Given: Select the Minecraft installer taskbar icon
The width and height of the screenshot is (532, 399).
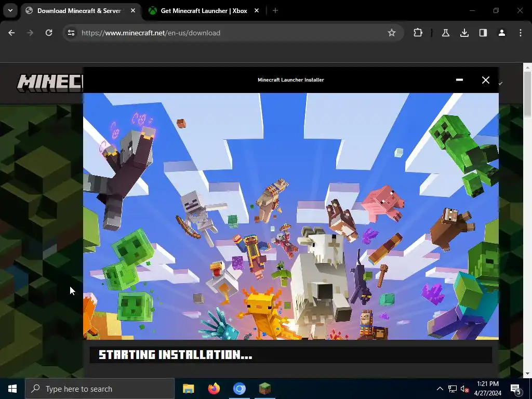Looking at the screenshot, I should [x=264, y=389].
